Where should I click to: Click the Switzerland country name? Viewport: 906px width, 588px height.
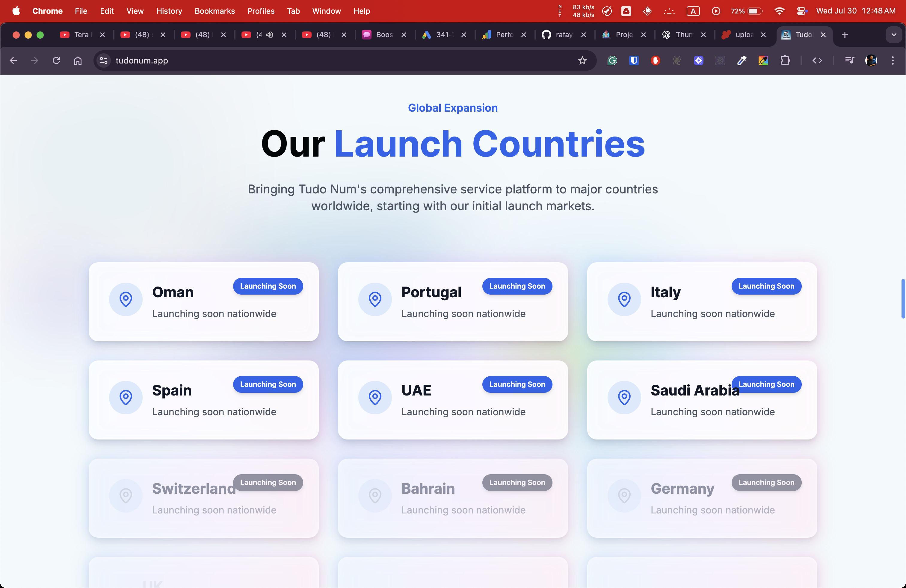pos(194,488)
